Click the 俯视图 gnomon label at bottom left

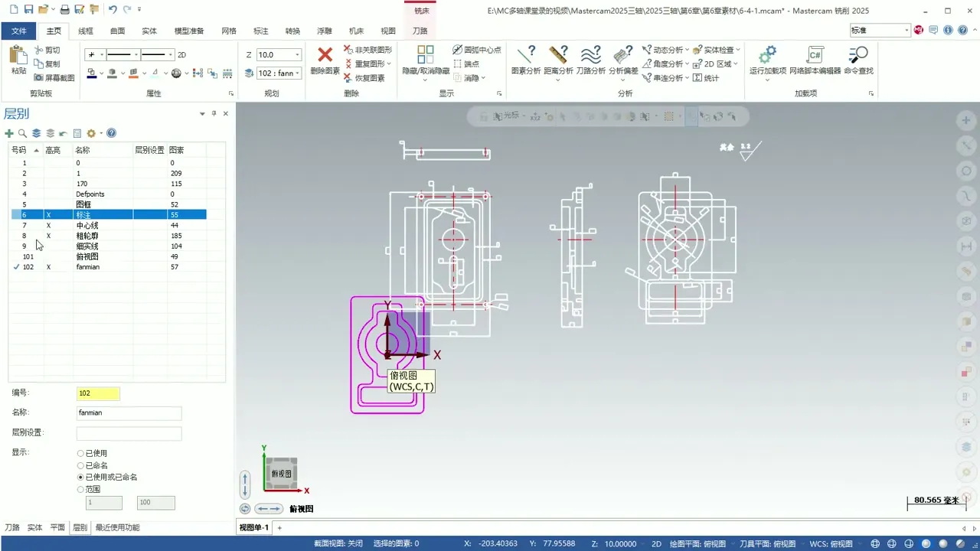tap(302, 508)
